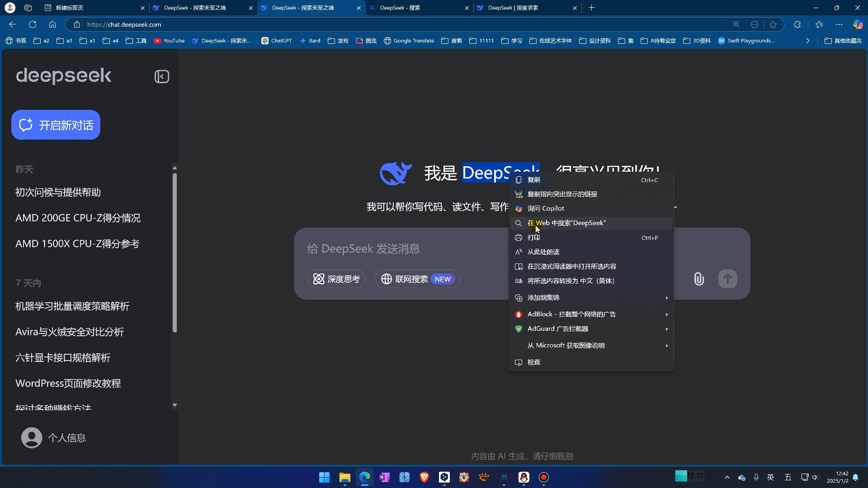Viewport: 868px width, 488px height.
Task: Open Copilot icon in Edge toolbar
Action: tap(858, 24)
